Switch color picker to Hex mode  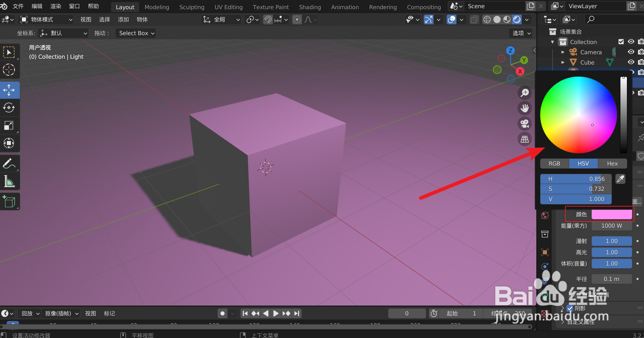612,164
